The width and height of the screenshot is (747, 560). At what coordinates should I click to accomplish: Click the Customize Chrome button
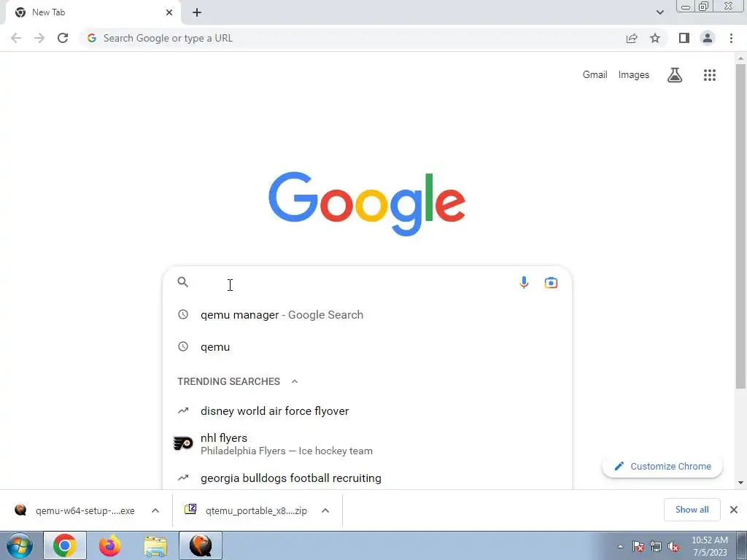tap(662, 466)
